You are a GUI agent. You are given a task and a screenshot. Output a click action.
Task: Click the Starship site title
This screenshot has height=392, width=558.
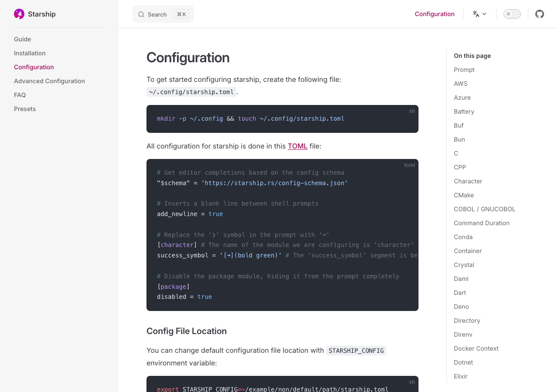point(42,14)
